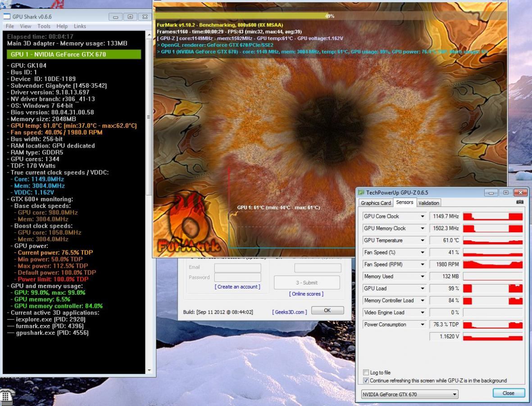Click the 76.3 % TDP value field
Image resolution: width=532 pixels, height=406 pixels.
click(445, 325)
